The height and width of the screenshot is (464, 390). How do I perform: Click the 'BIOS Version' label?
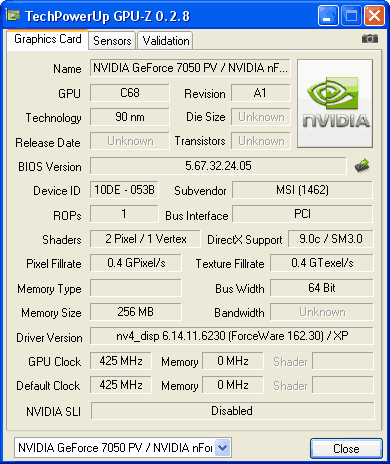pyautogui.click(x=50, y=166)
